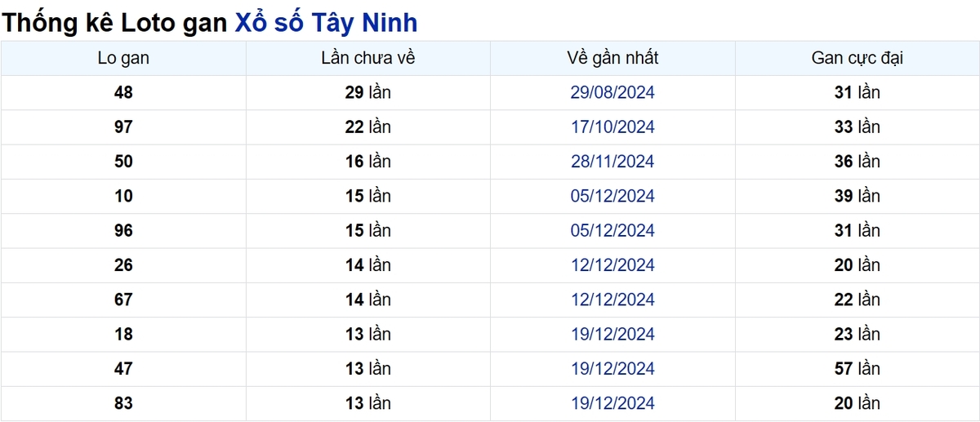Open date 12/12/2024 in row 26
This screenshot has height=422, width=980.
click(612, 265)
